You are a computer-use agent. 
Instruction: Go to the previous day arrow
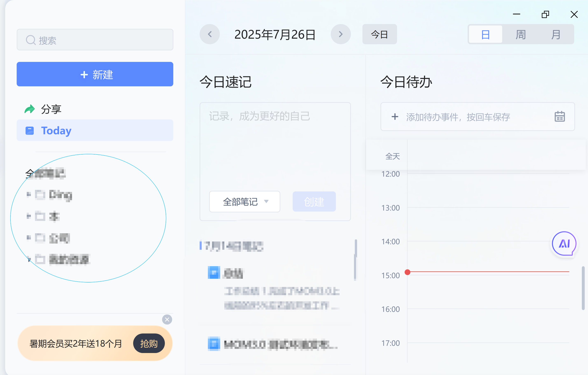(x=210, y=34)
